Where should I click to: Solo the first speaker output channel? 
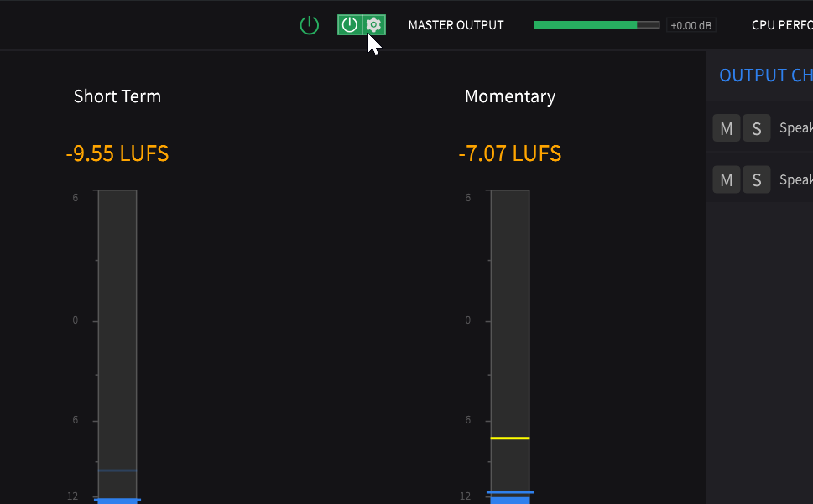[x=757, y=128]
